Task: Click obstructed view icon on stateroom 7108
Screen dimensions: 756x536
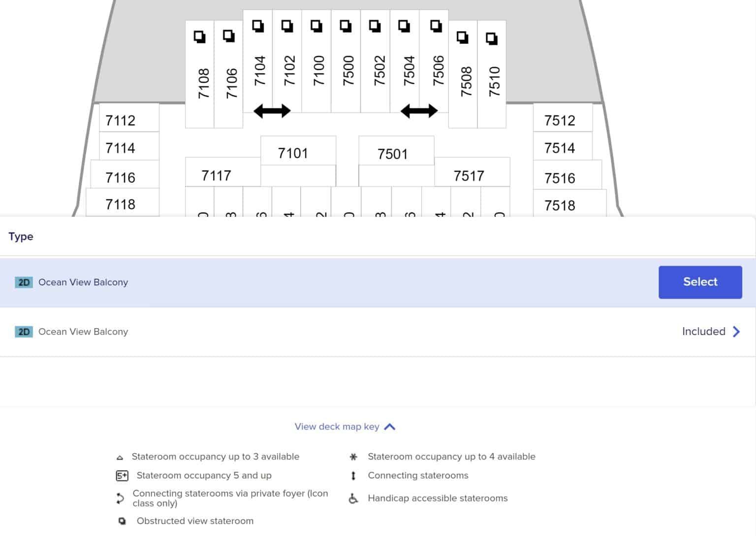Action: 199,37
